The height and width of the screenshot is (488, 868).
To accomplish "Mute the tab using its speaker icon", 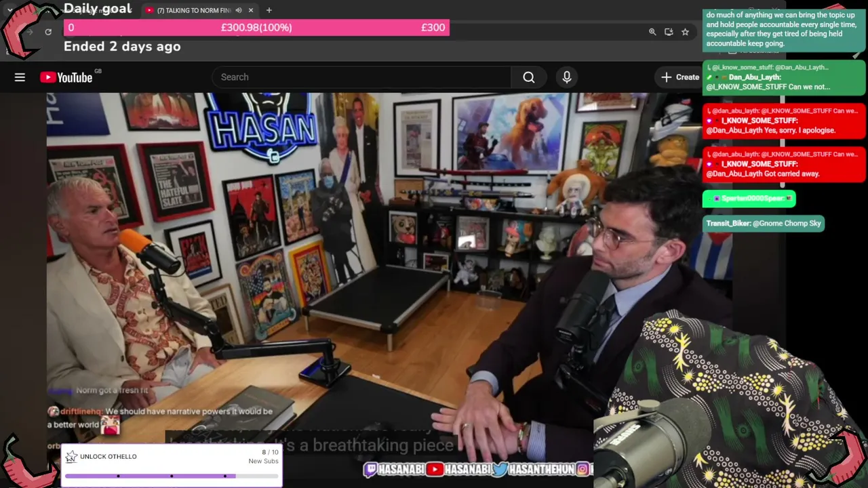I will click(x=239, y=10).
